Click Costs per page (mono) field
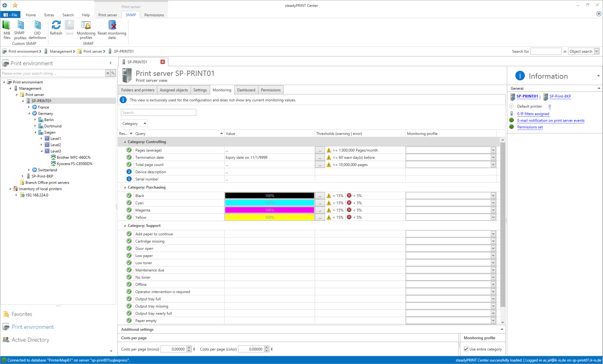 173,349
